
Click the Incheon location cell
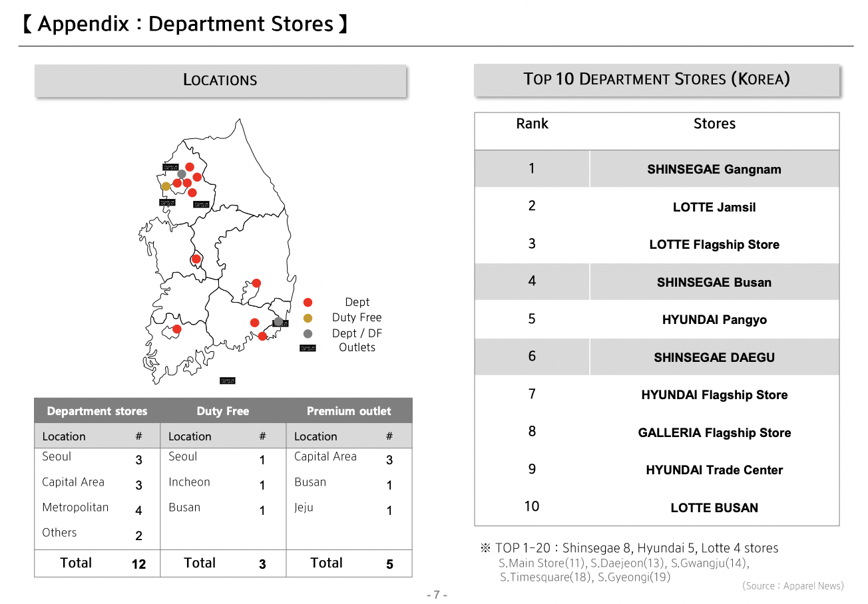[189, 482]
